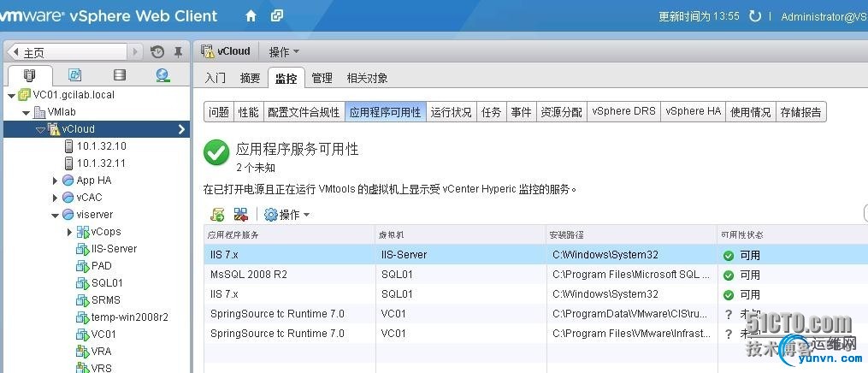The width and height of the screenshot is (868, 373).
Task: Click the second icon in the services toolbar
Action: click(241, 214)
